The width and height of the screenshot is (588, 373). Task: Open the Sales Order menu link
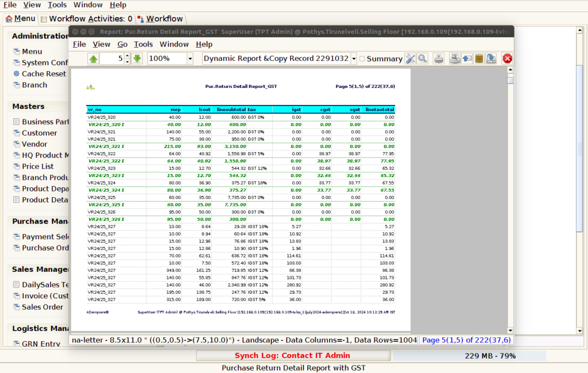pos(42,307)
